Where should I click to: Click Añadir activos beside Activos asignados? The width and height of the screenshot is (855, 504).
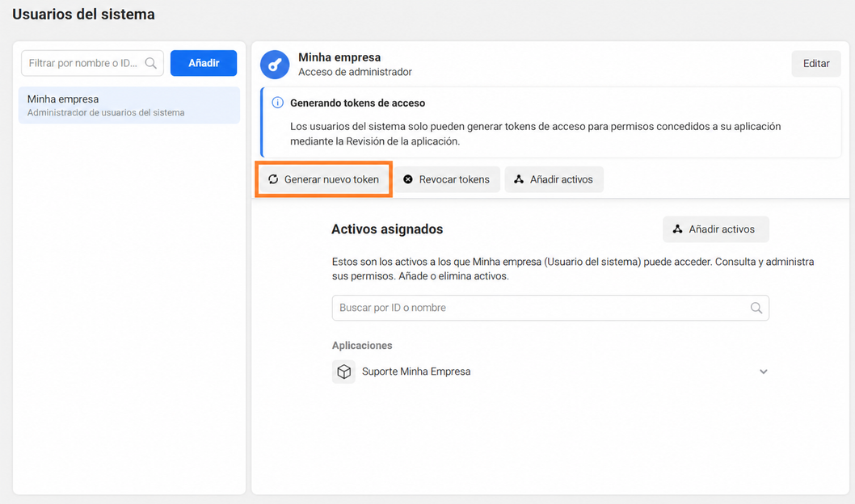[716, 229]
